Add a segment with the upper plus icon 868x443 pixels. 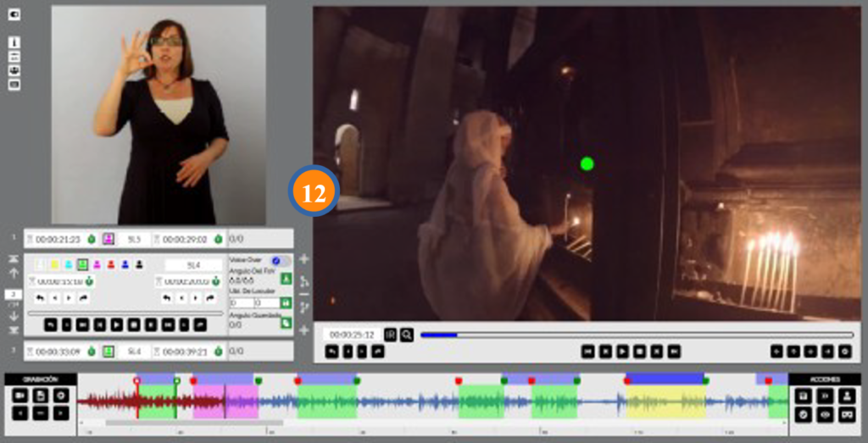[304, 258]
